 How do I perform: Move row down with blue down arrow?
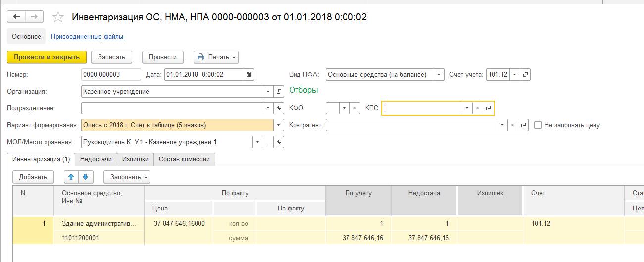85,177
